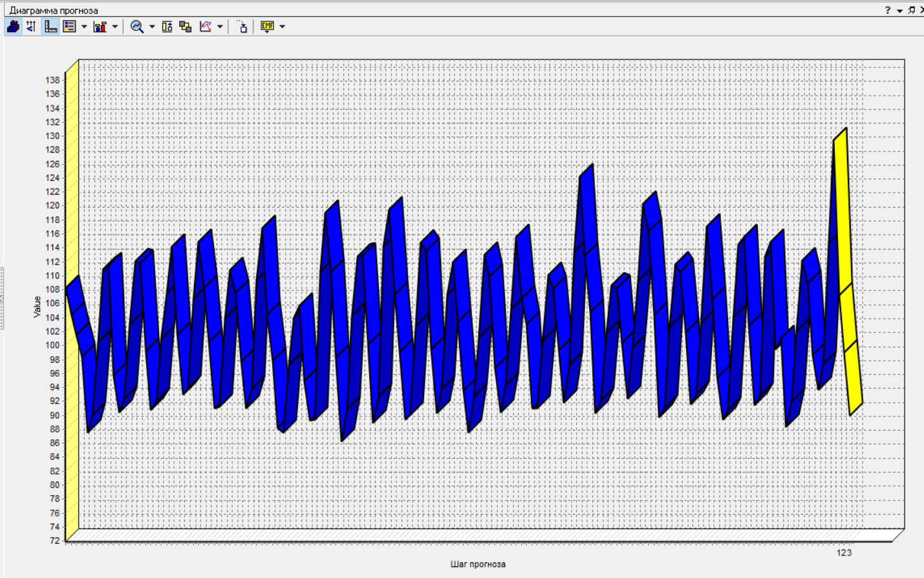The height and width of the screenshot is (578, 924).
Task: Click the Value axis label
Action: (x=38, y=306)
